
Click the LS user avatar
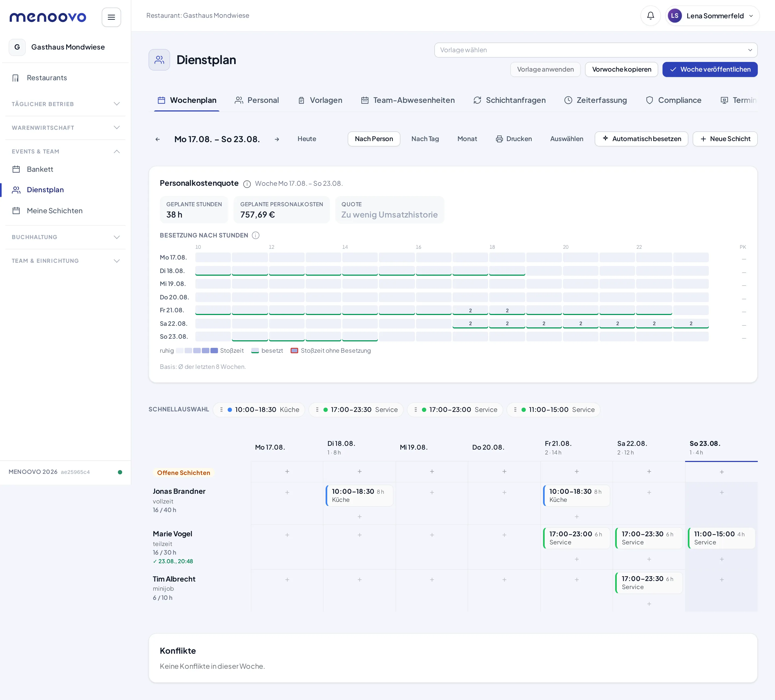pos(675,16)
